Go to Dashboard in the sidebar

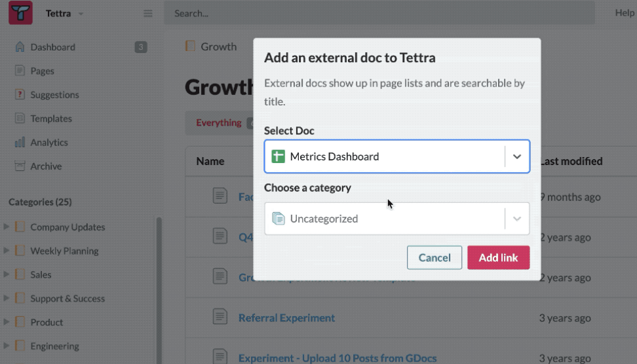53,47
